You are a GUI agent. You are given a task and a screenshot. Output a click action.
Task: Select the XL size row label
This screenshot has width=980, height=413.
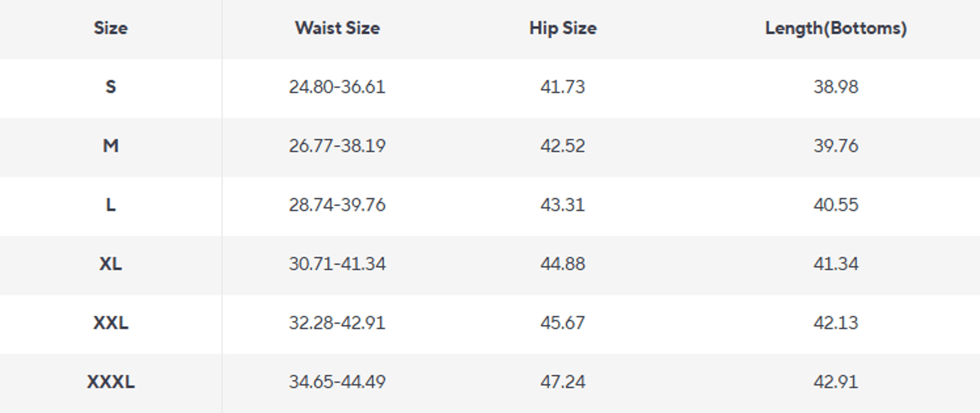click(111, 264)
